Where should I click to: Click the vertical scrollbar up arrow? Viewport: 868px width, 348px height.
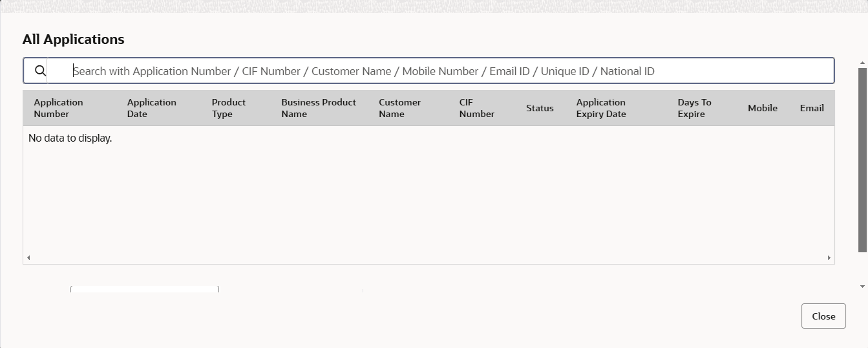[x=863, y=63]
